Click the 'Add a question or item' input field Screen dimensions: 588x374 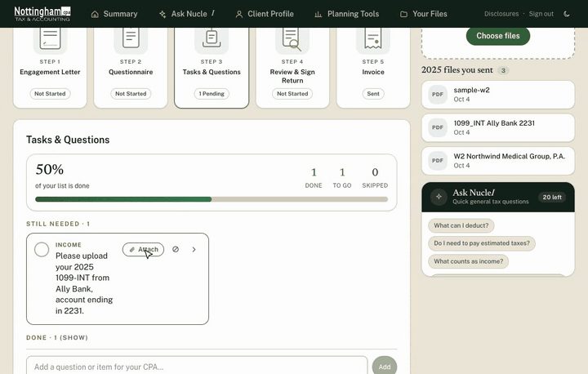[x=197, y=367]
